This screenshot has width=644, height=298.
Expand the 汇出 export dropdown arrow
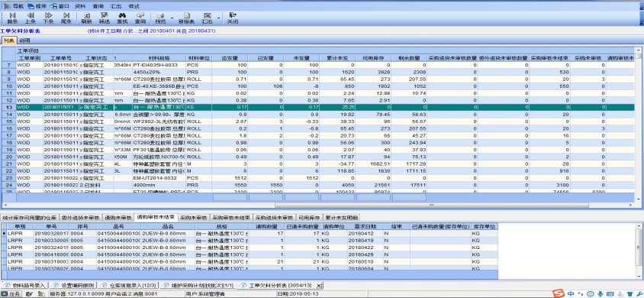218,18
